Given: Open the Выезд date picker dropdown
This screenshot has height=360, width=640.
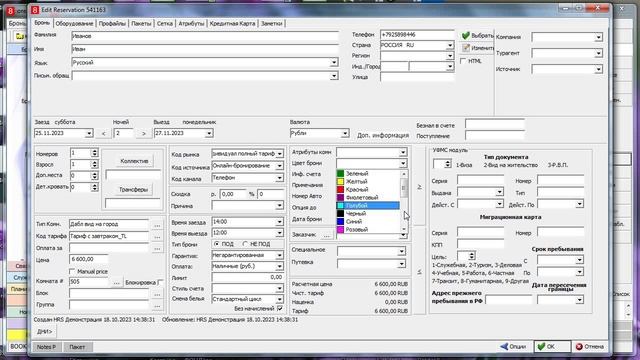Looking at the screenshot, I should click(x=209, y=133).
